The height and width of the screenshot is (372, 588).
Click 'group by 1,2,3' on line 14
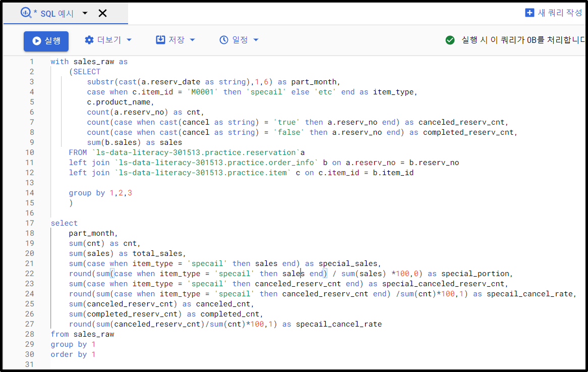coord(100,193)
